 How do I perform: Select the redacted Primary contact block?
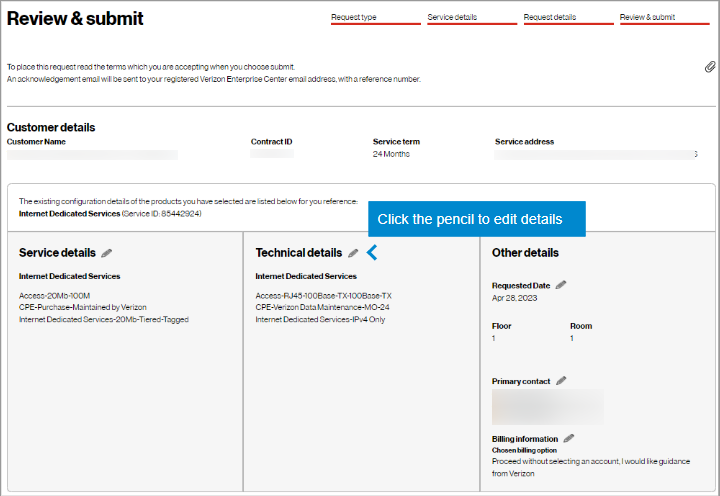pyautogui.click(x=547, y=406)
